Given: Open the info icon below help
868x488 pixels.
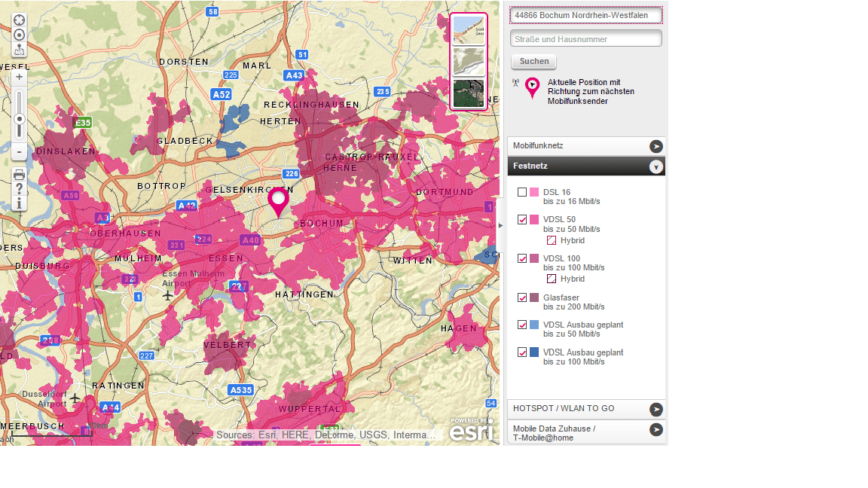Looking at the screenshot, I should click(19, 202).
